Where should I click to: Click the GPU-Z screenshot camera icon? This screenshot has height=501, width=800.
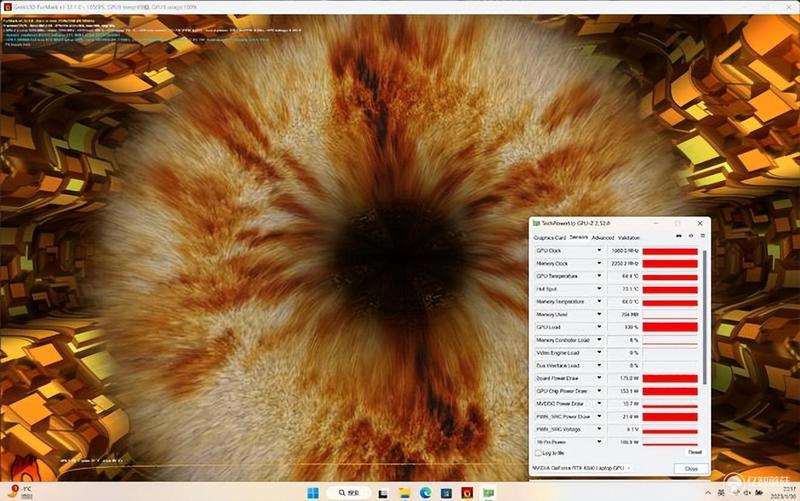[x=679, y=236]
